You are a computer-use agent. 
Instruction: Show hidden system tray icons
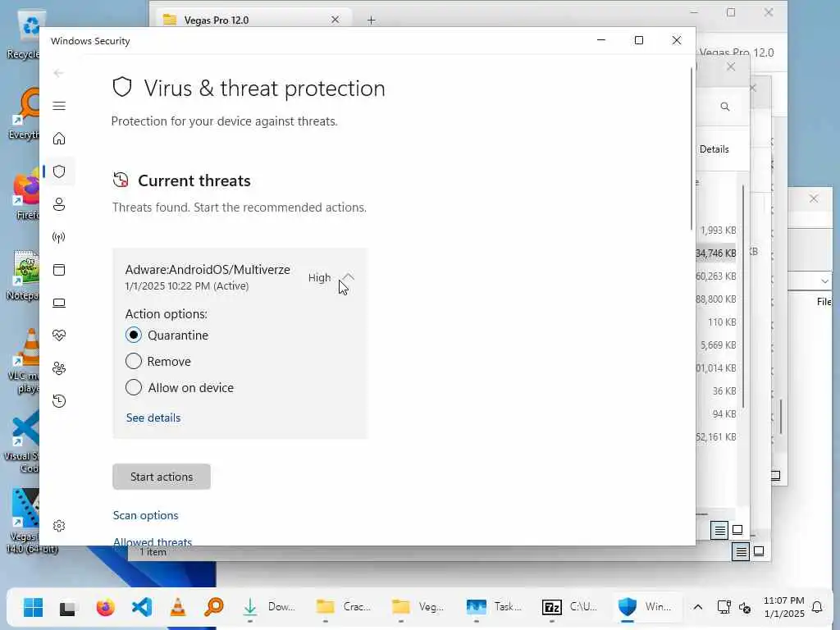[x=697, y=608]
